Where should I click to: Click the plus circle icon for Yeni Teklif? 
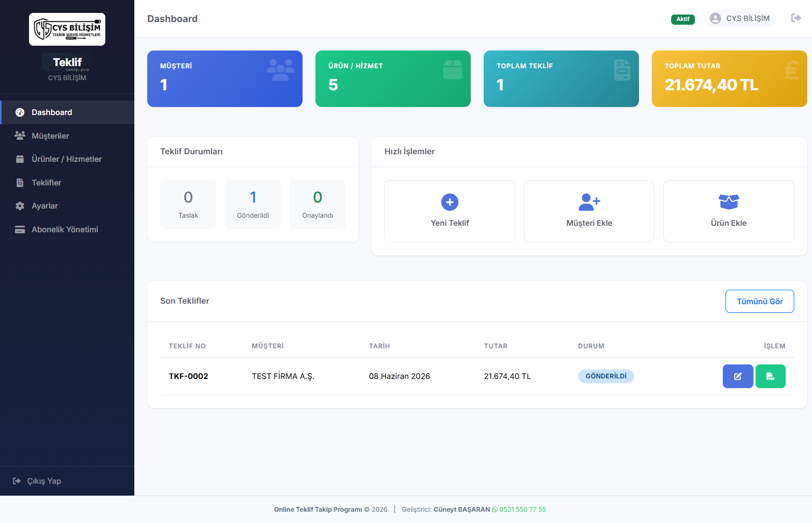tap(450, 202)
